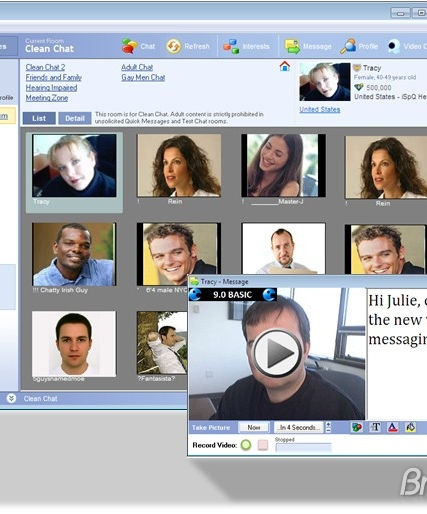Open the text font T icon
Image resolution: width=427 pixels, height=514 pixels.
coord(375,427)
